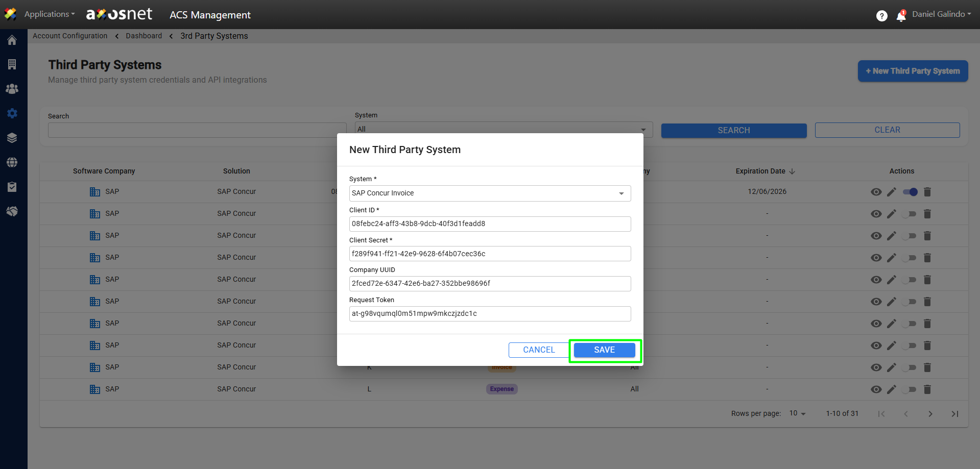Enable the toggle in the last row
980x469 pixels.
[x=910, y=389]
